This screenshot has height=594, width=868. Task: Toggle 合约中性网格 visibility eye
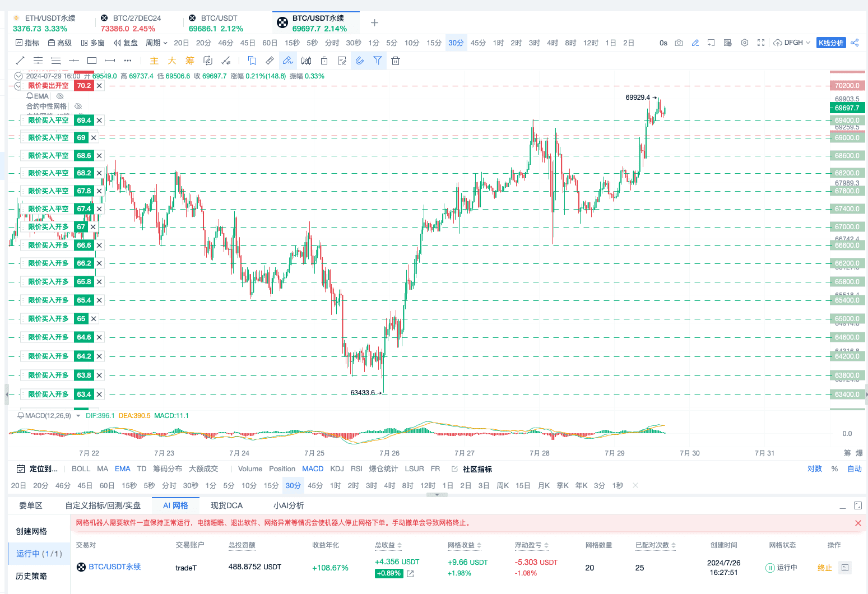tap(78, 106)
